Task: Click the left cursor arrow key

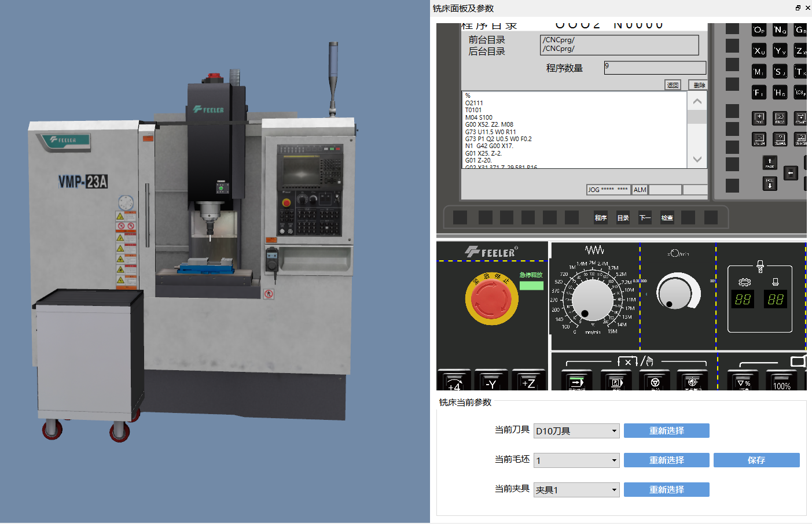Action: [x=791, y=173]
